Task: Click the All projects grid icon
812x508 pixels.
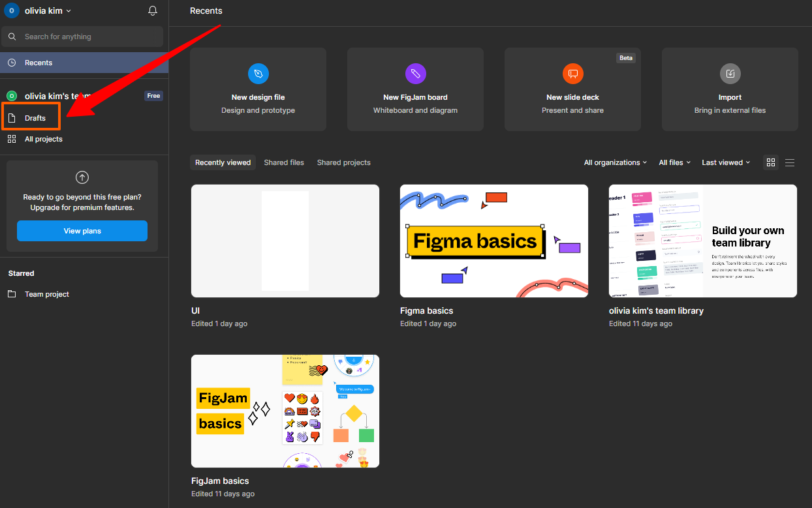Action: 12,139
